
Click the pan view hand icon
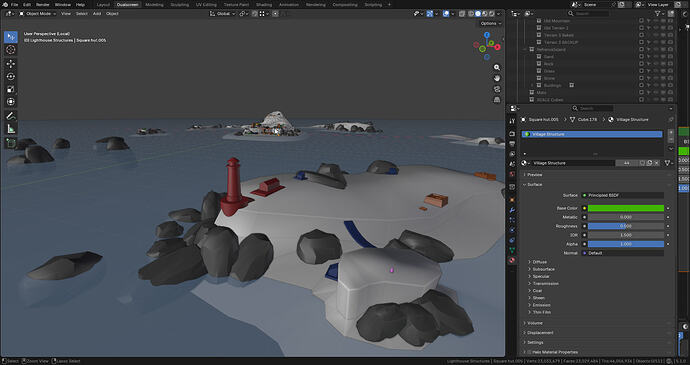497,78
